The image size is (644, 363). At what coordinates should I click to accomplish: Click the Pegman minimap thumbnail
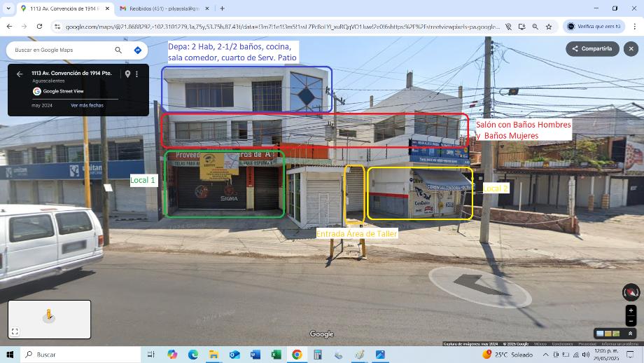click(x=49, y=320)
